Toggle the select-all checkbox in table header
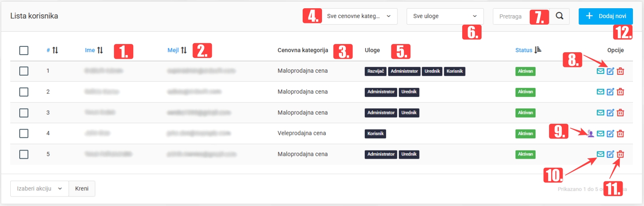The width and height of the screenshot is (644, 206). coord(24,51)
